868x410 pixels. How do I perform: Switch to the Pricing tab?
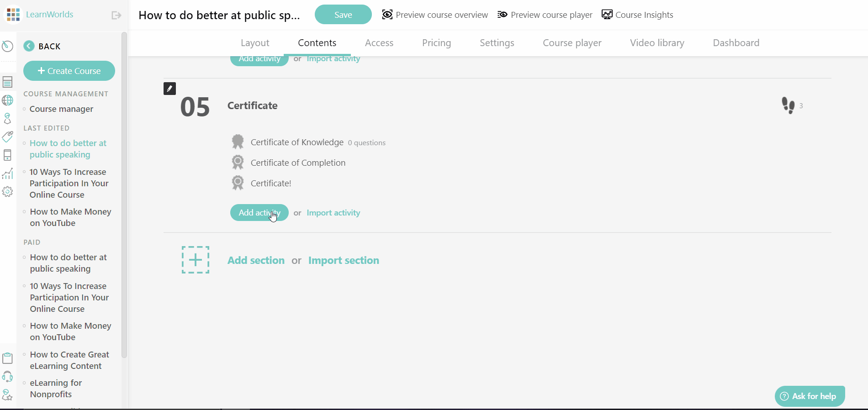coord(436,43)
